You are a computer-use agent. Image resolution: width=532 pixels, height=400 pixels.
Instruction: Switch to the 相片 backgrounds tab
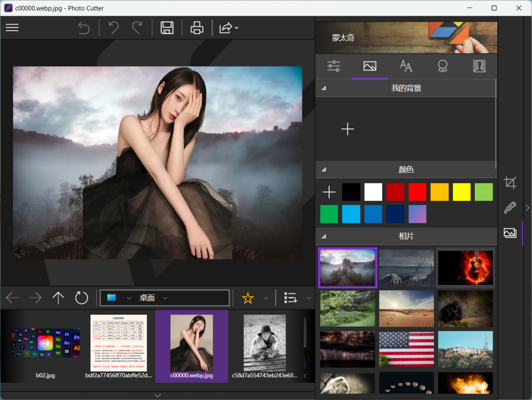(x=406, y=237)
